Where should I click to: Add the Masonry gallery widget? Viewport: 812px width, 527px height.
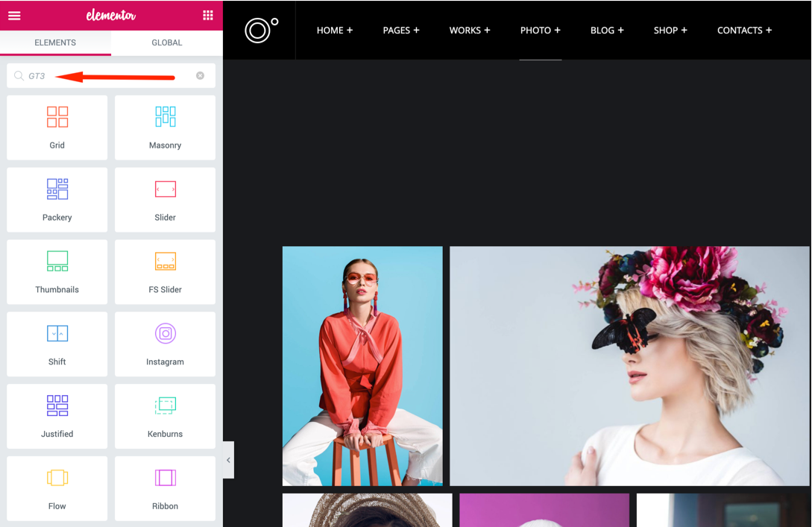[x=166, y=127]
